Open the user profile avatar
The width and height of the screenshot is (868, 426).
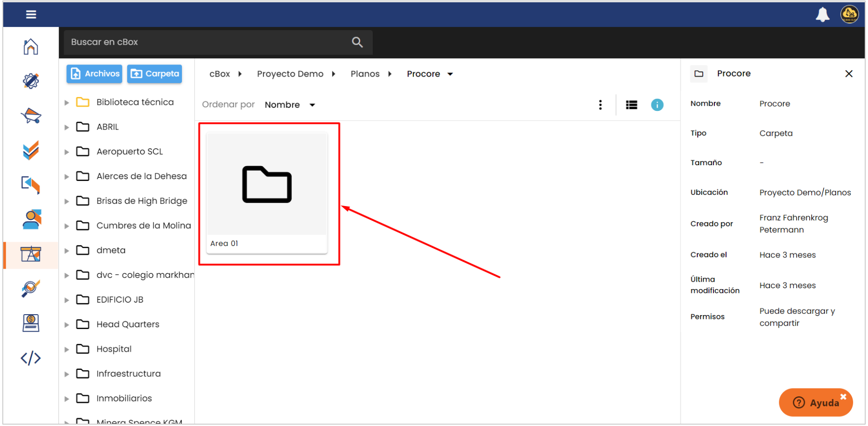tap(849, 15)
